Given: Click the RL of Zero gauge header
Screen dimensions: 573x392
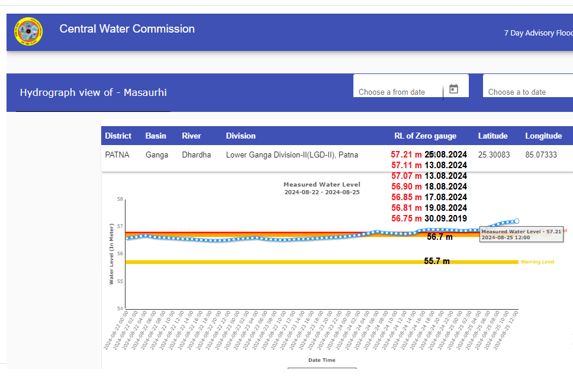Looking at the screenshot, I should click(425, 136).
